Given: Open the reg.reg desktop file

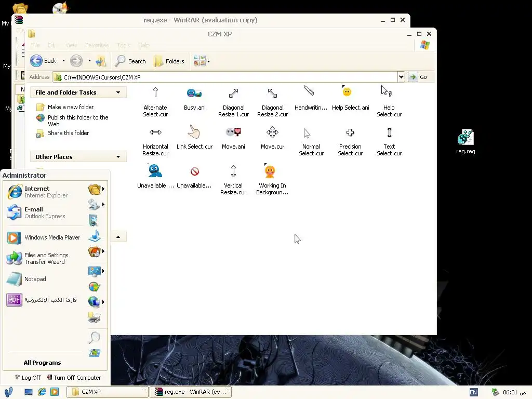Looking at the screenshot, I should pyautogui.click(x=465, y=142).
